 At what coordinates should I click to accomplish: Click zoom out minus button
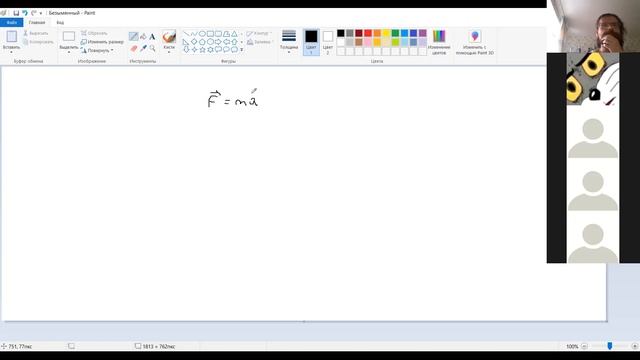(584, 346)
